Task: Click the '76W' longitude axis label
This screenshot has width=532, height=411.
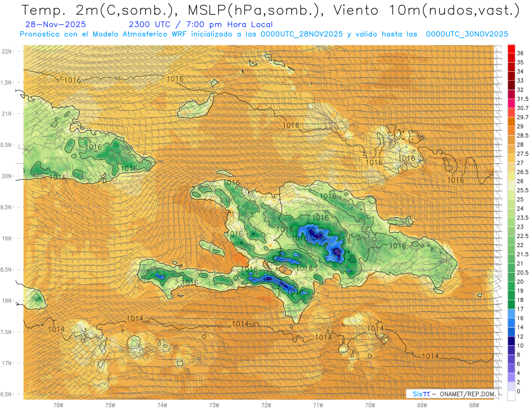Action: [58, 406]
